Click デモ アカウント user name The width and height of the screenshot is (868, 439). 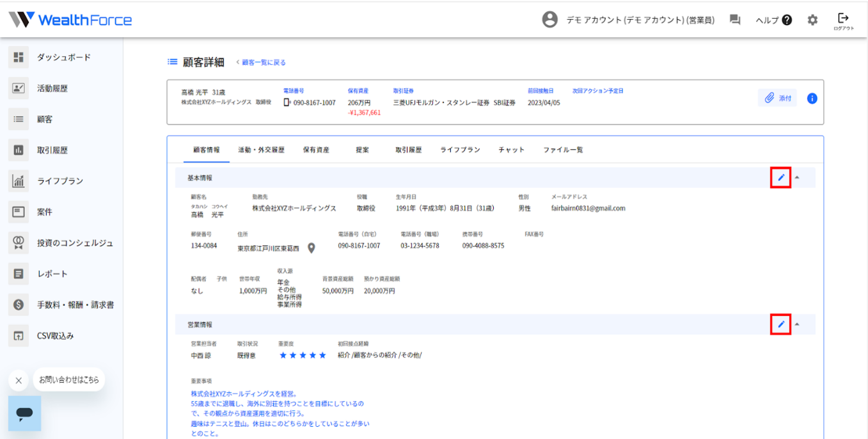coord(640,20)
